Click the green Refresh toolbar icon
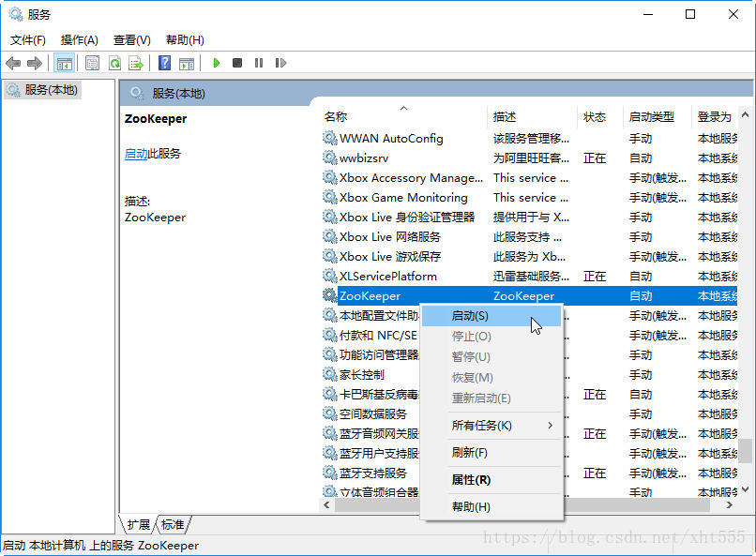This screenshot has height=556, width=756. [x=114, y=63]
